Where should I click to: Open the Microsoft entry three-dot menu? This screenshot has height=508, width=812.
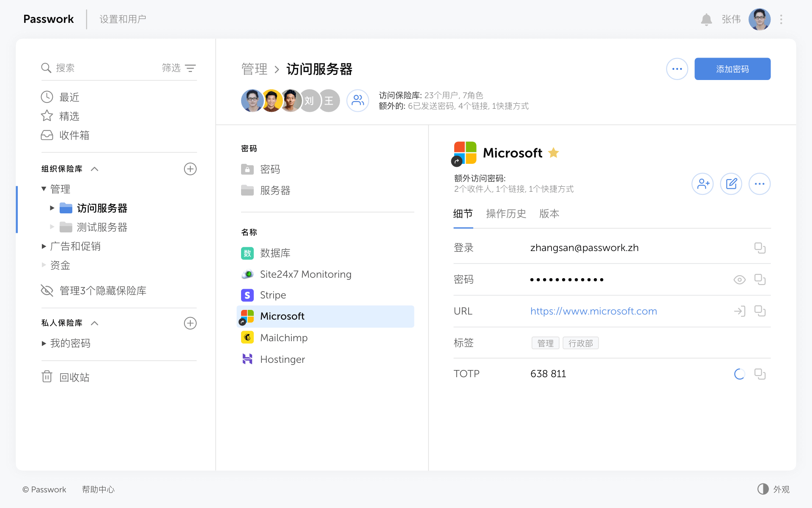(760, 184)
